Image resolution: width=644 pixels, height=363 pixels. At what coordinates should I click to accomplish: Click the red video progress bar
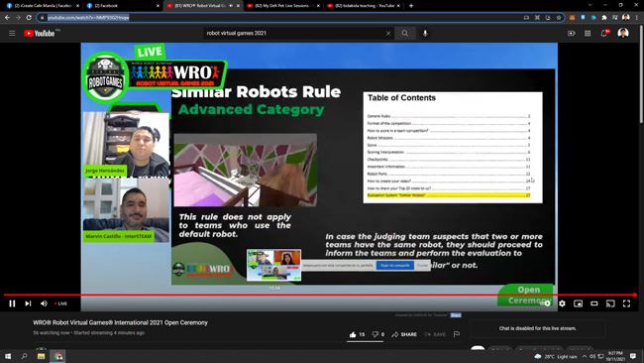click(x=320, y=295)
